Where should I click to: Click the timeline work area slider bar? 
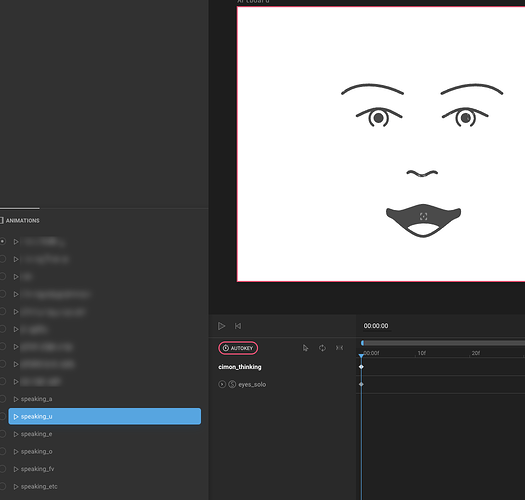click(x=443, y=343)
